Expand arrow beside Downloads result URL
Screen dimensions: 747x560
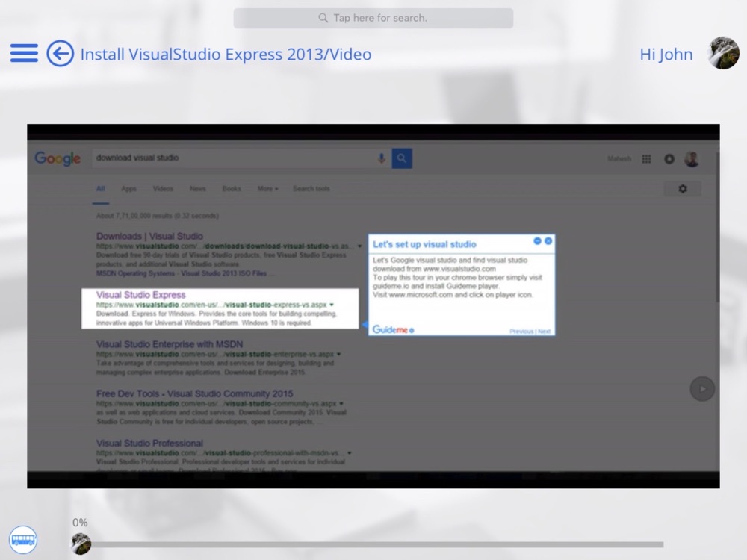pyautogui.click(x=360, y=246)
